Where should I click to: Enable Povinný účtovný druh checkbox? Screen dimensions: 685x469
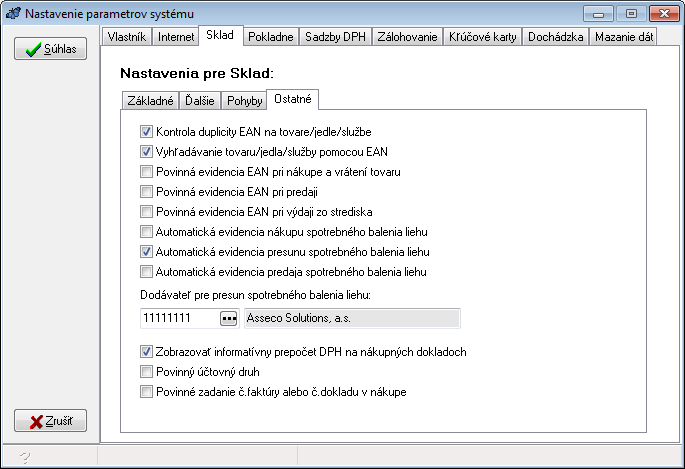[146, 372]
